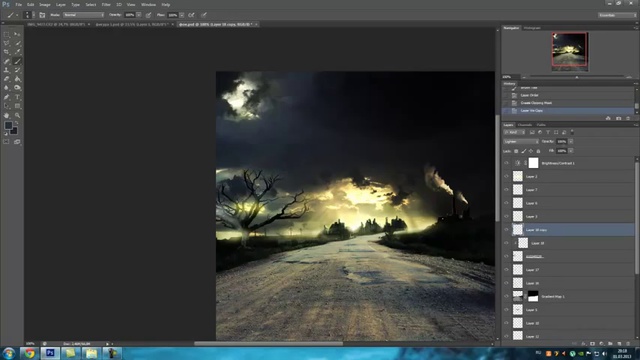Hide Gradient Map 1 layer visibility
Viewport: 640px width, 360px height.
pyautogui.click(x=507, y=296)
